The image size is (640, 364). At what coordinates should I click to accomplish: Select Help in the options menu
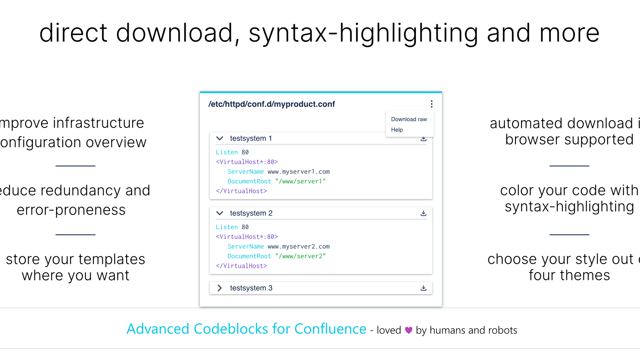pos(397,130)
